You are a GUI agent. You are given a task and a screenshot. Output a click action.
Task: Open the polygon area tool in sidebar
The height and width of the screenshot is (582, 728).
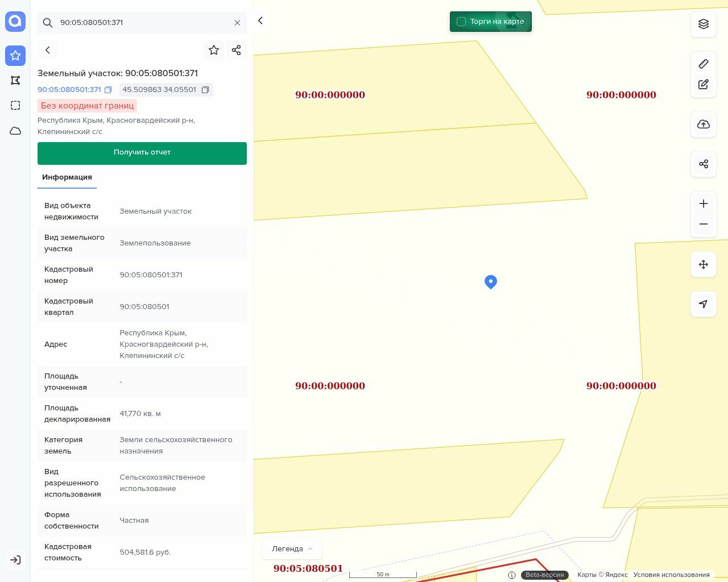coord(15,80)
